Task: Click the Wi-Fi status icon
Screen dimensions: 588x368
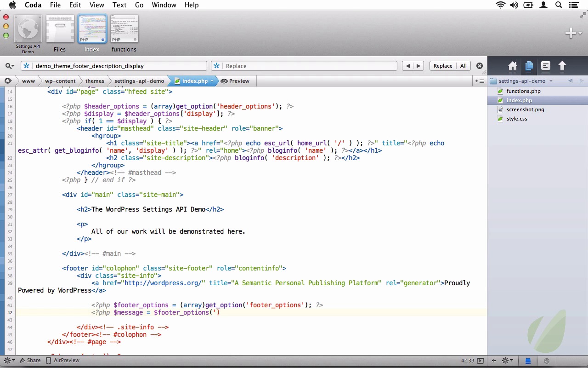Action: click(500, 5)
